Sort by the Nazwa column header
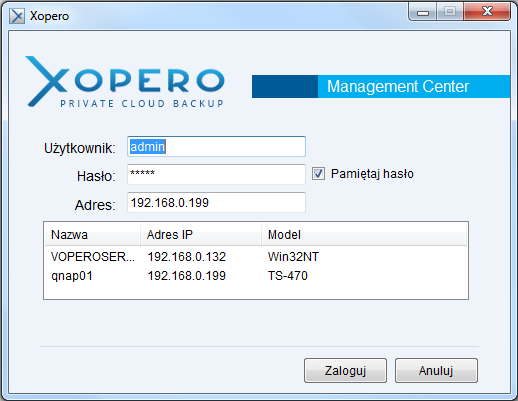This screenshot has width=518, height=401. click(92, 235)
